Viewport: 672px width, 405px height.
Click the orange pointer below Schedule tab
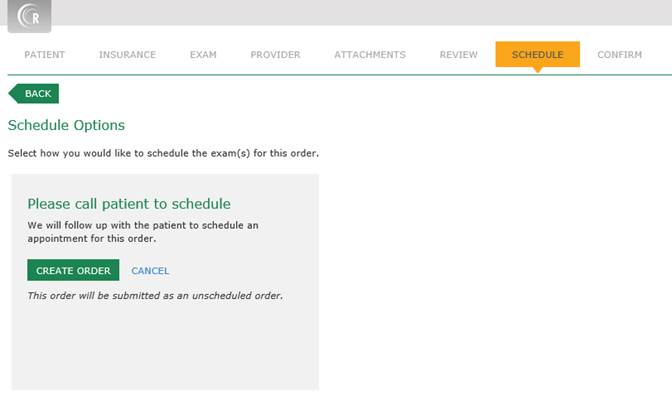tap(537, 71)
